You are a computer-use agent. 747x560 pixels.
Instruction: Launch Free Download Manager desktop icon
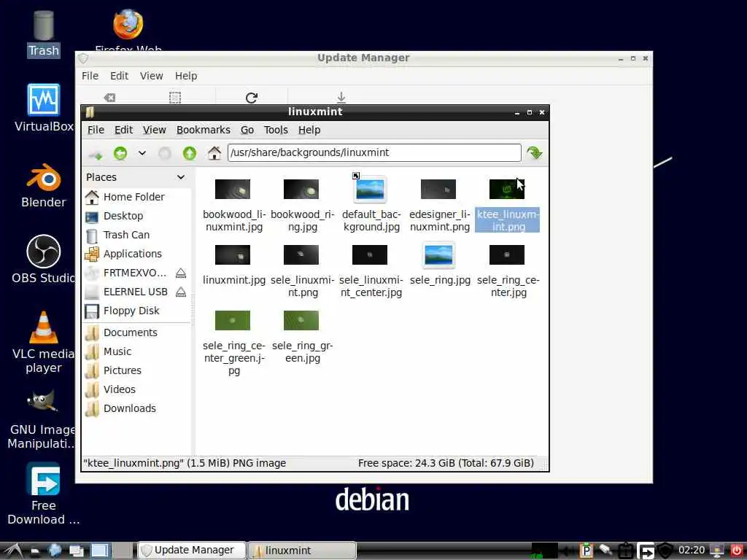pyautogui.click(x=43, y=494)
